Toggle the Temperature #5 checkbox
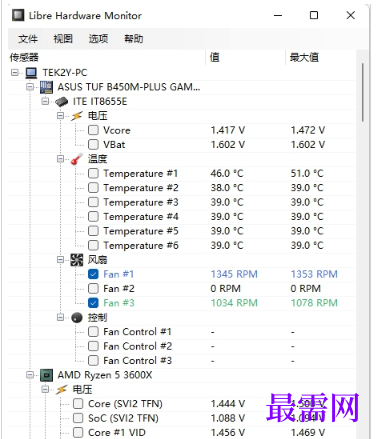Image resolution: width=378 pixels, height=439 pixels. (93, 231)
